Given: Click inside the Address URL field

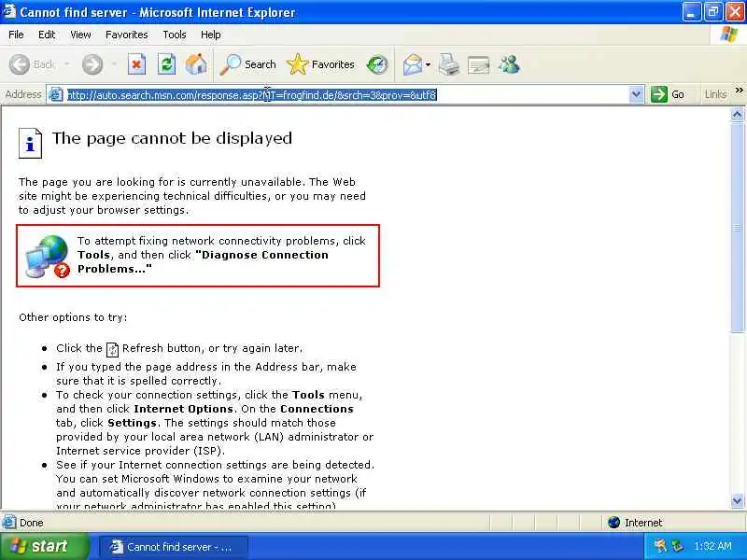Looking at the screenshot, I should (345, 95).
